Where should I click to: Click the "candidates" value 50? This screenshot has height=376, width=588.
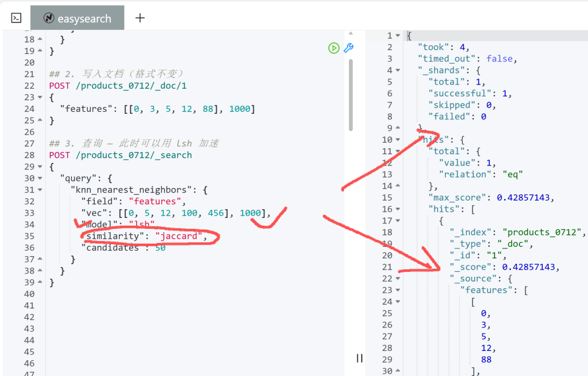160,247
